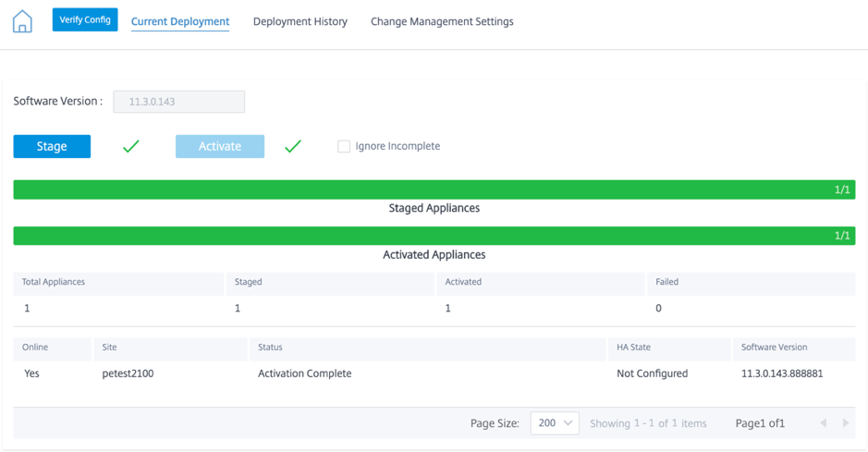This screenshot has width=868, height=452.
Task: Go to the home icon
Action: [x=22, y=21]
